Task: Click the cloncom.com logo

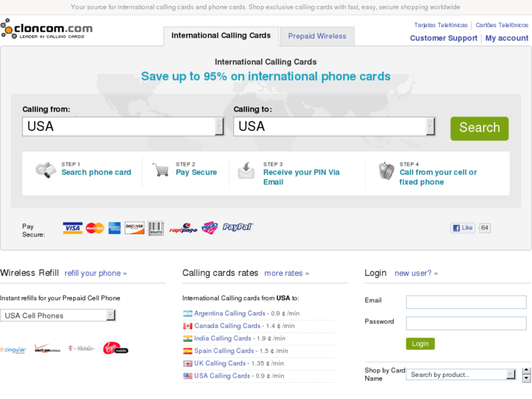Action: pos(47,30)
